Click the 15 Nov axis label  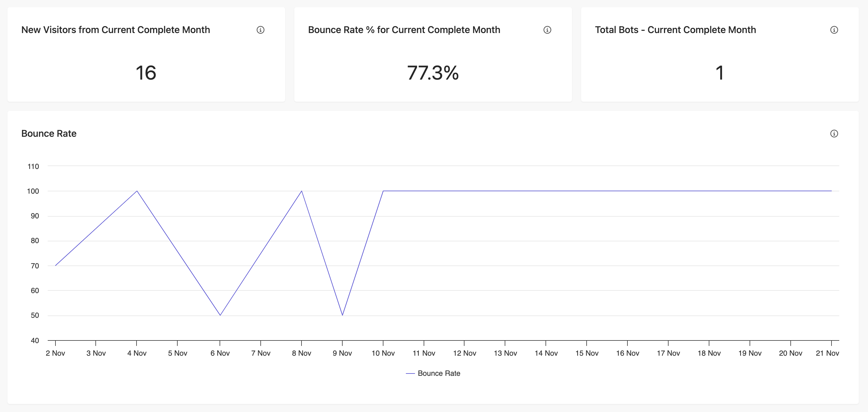pyautogui.click(x=587, y=353)
